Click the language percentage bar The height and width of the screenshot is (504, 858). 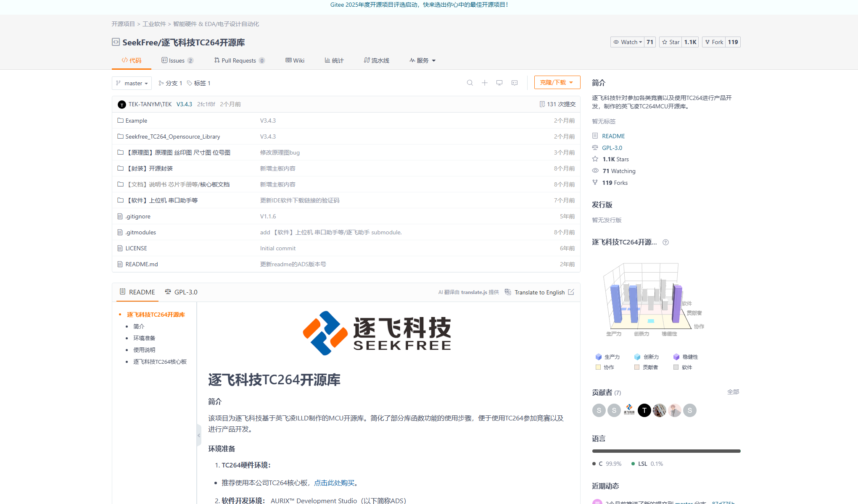click(666, 451)
